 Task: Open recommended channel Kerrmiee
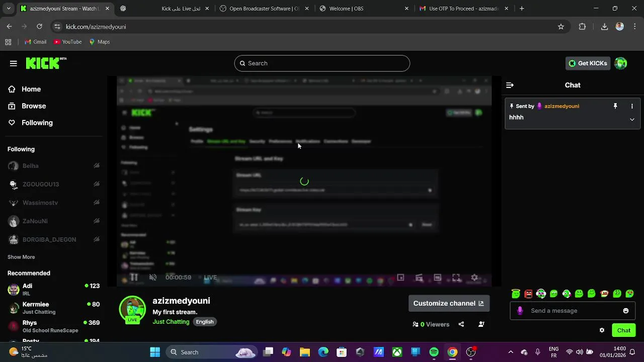(x=53, y=308)
